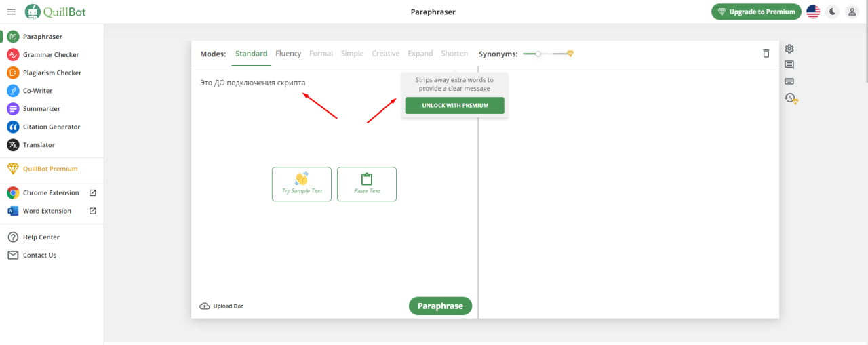Click Upgrade to Premium button
Image resolution: width=868 pixels, height=345 pixels.
(x=756, y=12)
